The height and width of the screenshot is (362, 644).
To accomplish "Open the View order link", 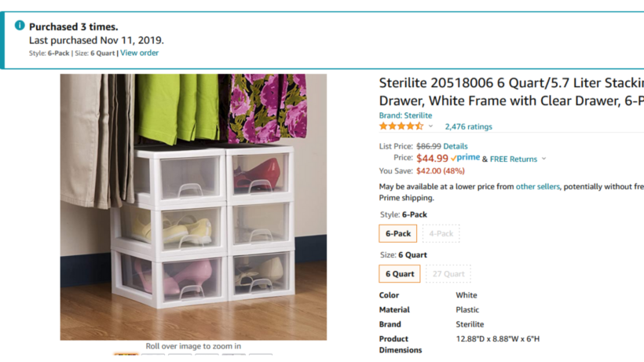I will click(x=139, y=53).
